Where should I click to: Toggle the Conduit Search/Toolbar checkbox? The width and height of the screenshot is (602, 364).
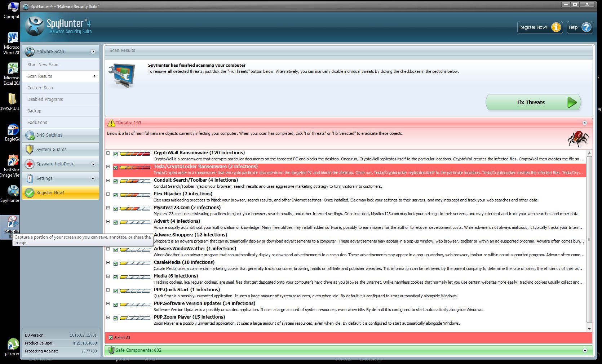tap(115, 181)
